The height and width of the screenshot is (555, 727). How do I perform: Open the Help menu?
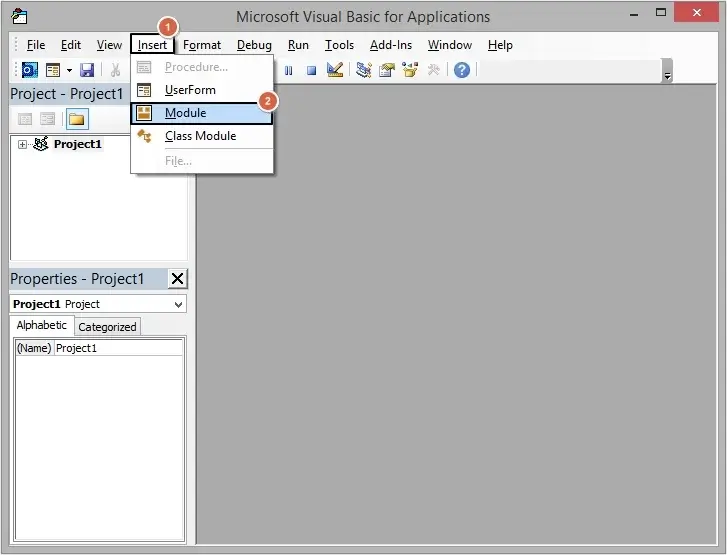point(500,45)
